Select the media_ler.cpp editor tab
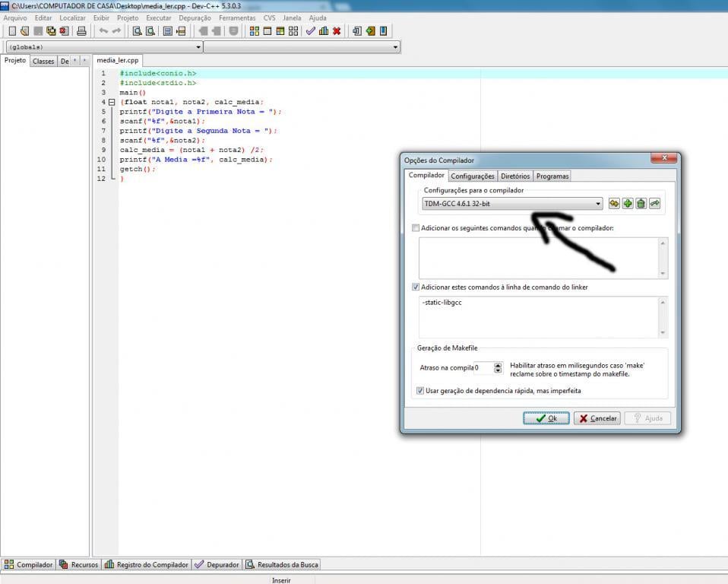Image resolution: width=728 pixels, height=584 pixels. (118, 60)
